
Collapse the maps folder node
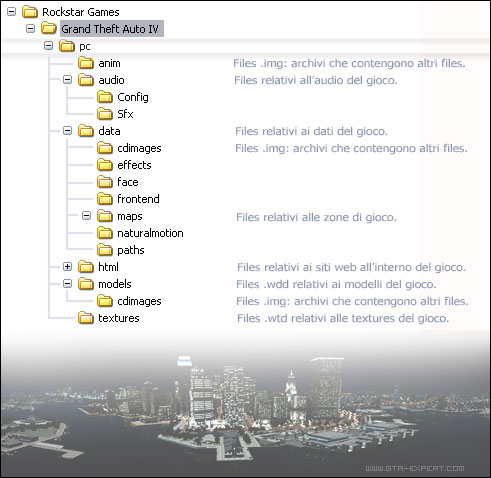pos(87,216)
